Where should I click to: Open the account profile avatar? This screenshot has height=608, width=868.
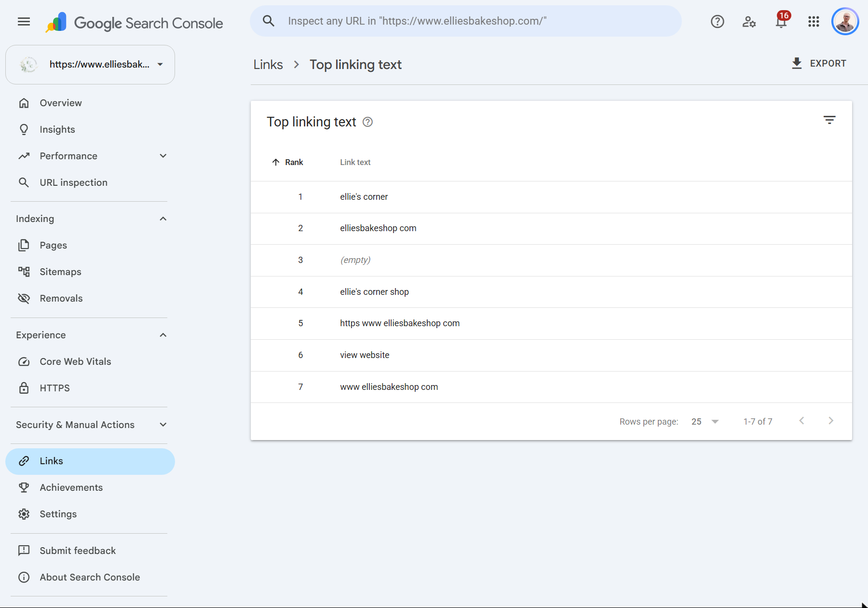click(845, 22)
